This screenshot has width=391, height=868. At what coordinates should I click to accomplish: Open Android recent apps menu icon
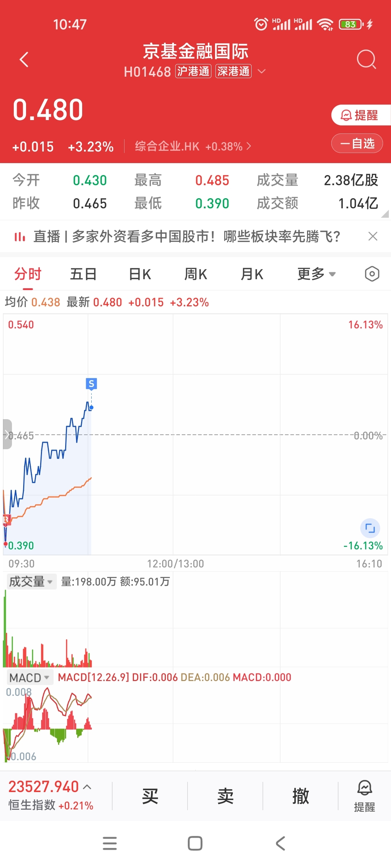110,843
